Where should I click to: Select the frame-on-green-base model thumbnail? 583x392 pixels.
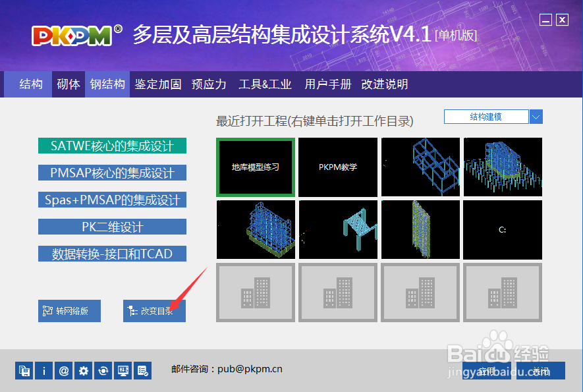tap(256, 229)
